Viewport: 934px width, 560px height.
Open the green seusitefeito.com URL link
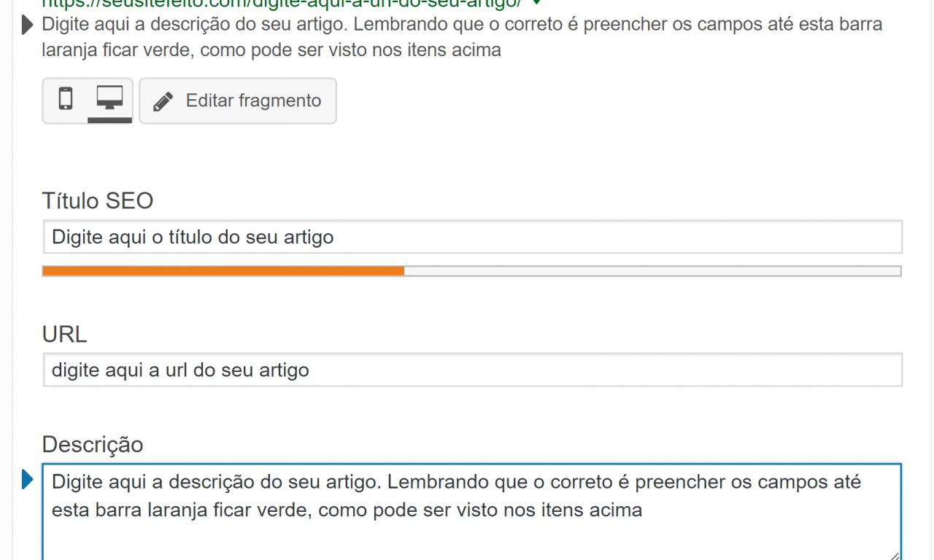pos(285,2)
